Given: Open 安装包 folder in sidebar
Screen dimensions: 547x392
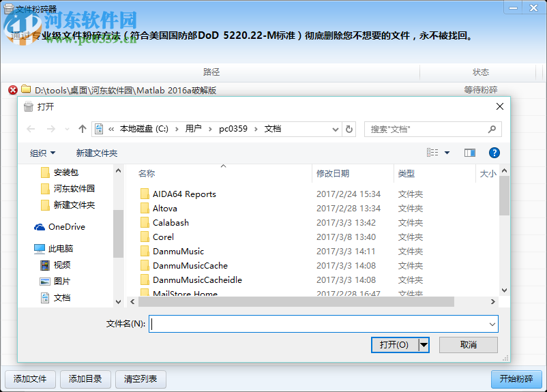Looking at the screenshot, I should click(66, 172).
